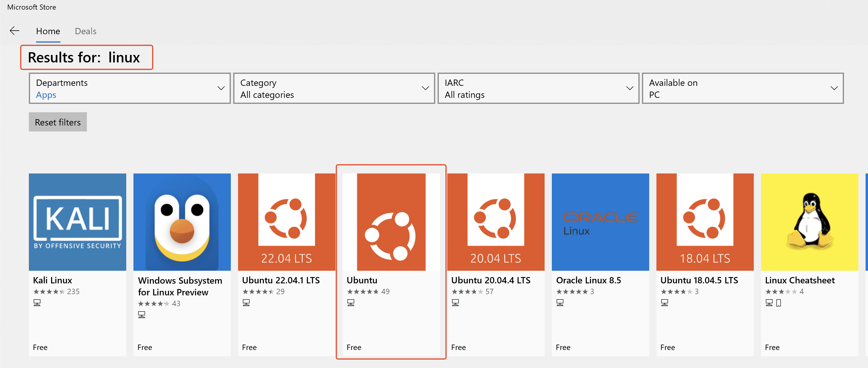Click the Windows Subsystem for Linux Preview title
Screen dimensions: 868x368
point(180,286)
